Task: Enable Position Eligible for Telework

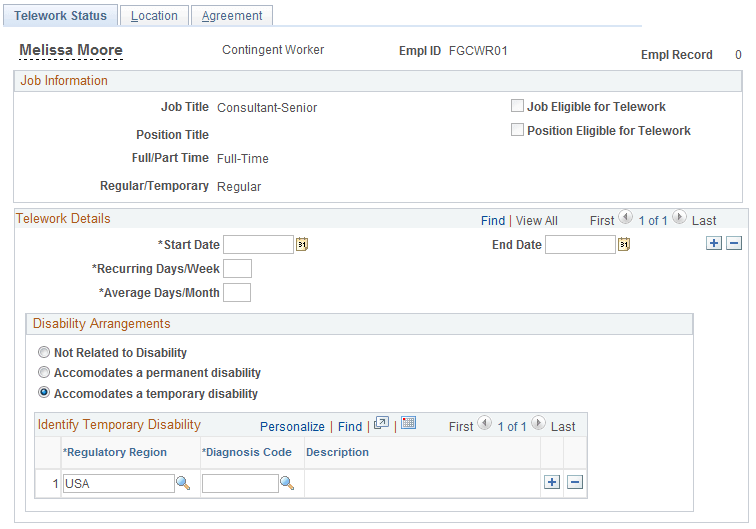Action: (517, 130)
